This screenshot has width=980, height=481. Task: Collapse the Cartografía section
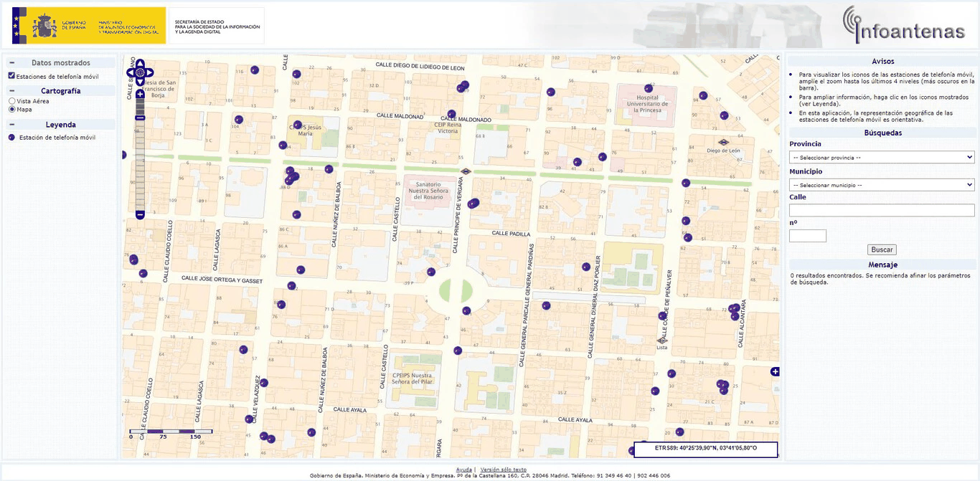11,91
